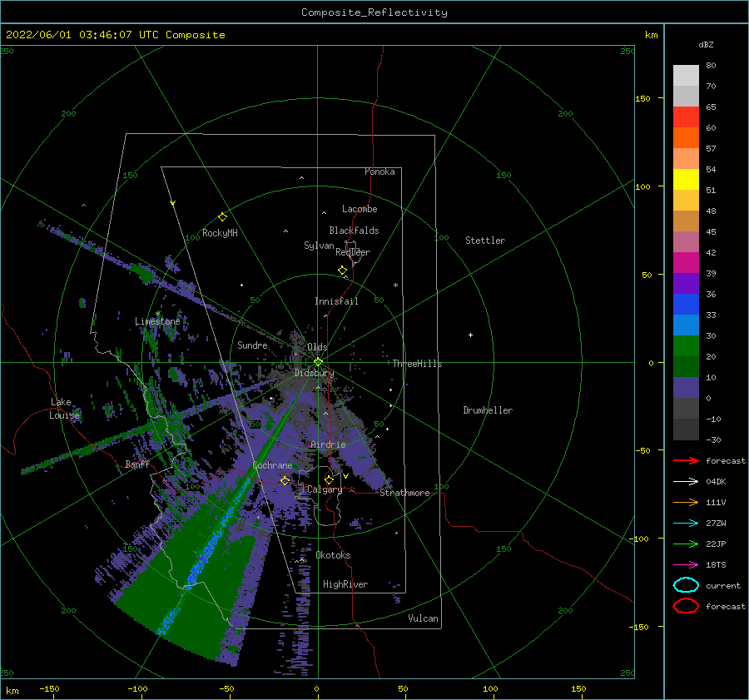Select the lightest gray 70-80 dBZ band

tap(686, 76)
